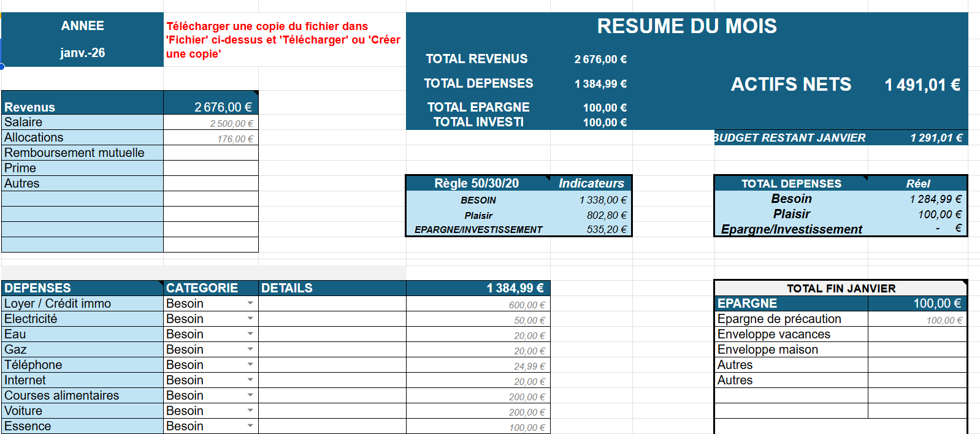This screenshot has height=434, width=980.
Task: Select the janv.-26 date cell
Action: pyautogui.click(x=82, y=53)
